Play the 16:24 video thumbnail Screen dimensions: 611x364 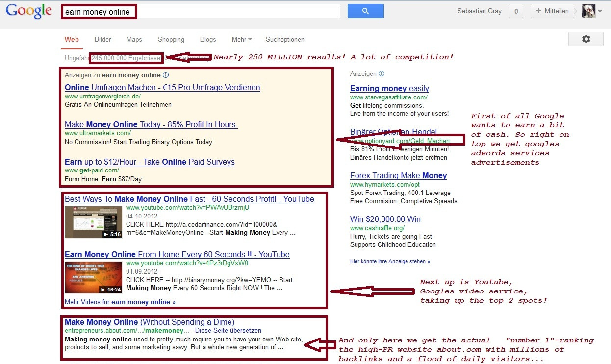tap(94, 278)
